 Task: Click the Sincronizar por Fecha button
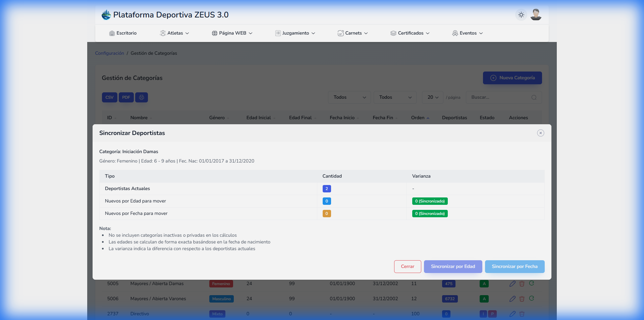click(x=515, y=267)
